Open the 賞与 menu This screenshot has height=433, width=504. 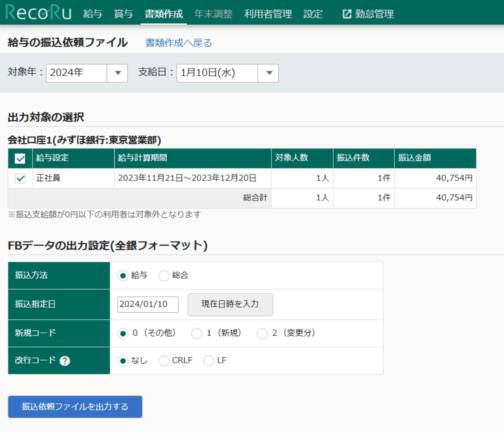point(123,14)
